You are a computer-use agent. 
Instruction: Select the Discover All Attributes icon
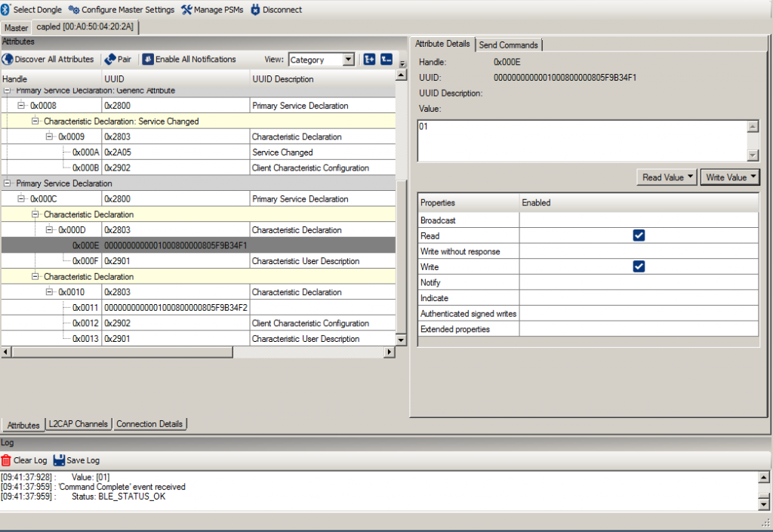pos(6,59)
